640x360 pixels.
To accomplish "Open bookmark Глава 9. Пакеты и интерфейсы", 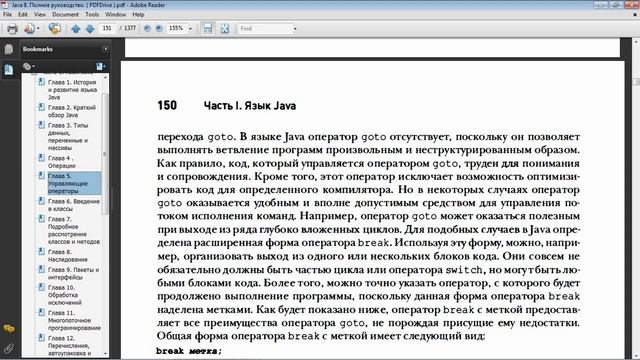I will [73, 273].
